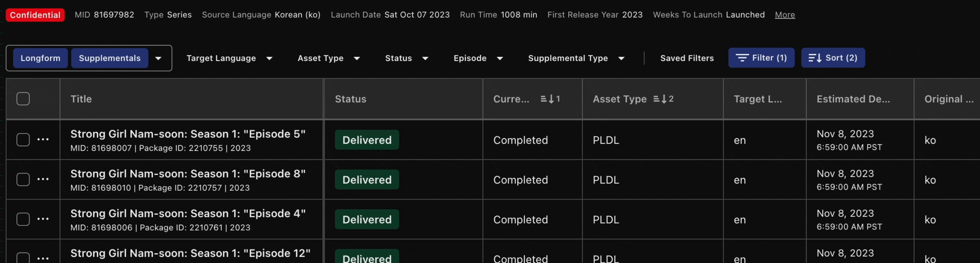This screenshot has width=980, height=263.
Task: Switch to the Supplementals tab
Action: [x=110, y=58]
